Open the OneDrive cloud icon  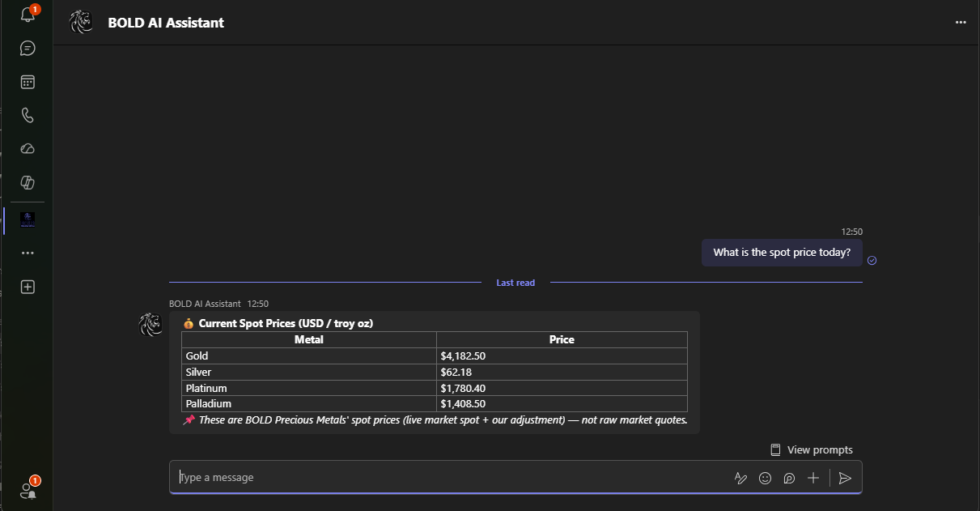coord(28,149)
